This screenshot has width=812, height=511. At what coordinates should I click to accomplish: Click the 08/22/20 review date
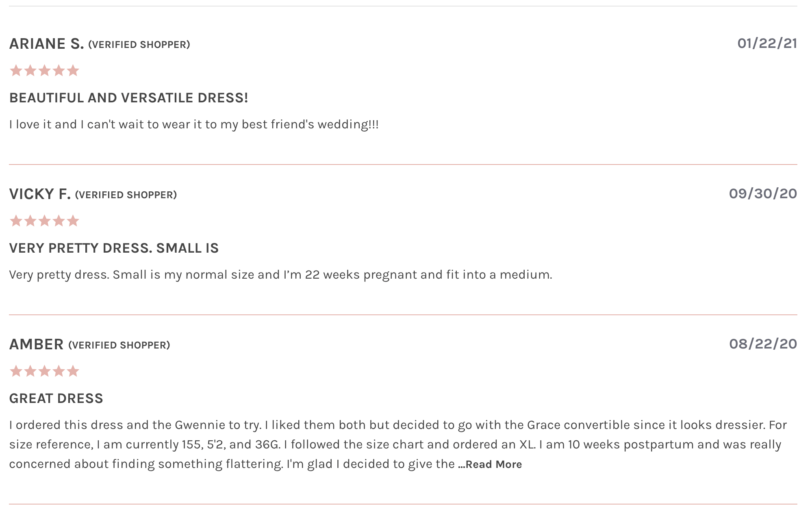[763, 344]
